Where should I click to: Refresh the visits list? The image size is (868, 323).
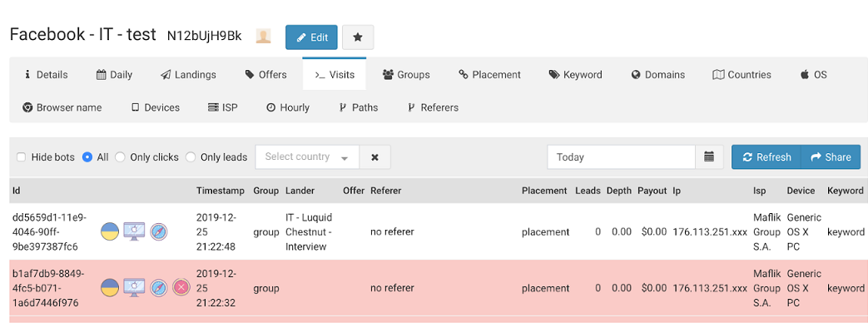coord(766,157)
